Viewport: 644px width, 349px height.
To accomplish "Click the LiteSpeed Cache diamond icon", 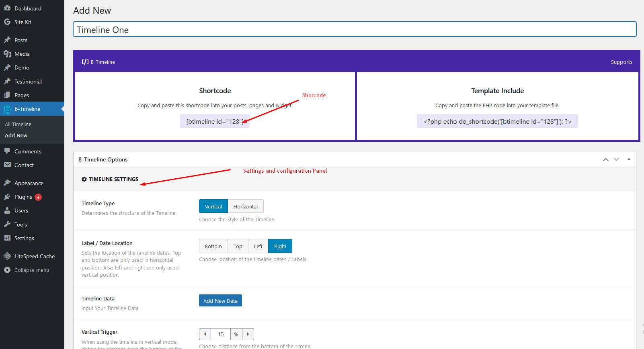I will pyautogui.click(x=7, y=256).
